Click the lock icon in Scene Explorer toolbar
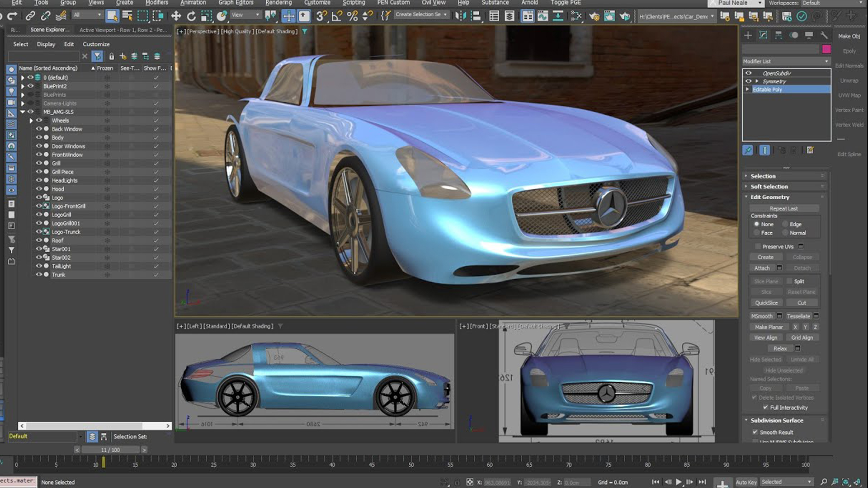 [111, 56]
